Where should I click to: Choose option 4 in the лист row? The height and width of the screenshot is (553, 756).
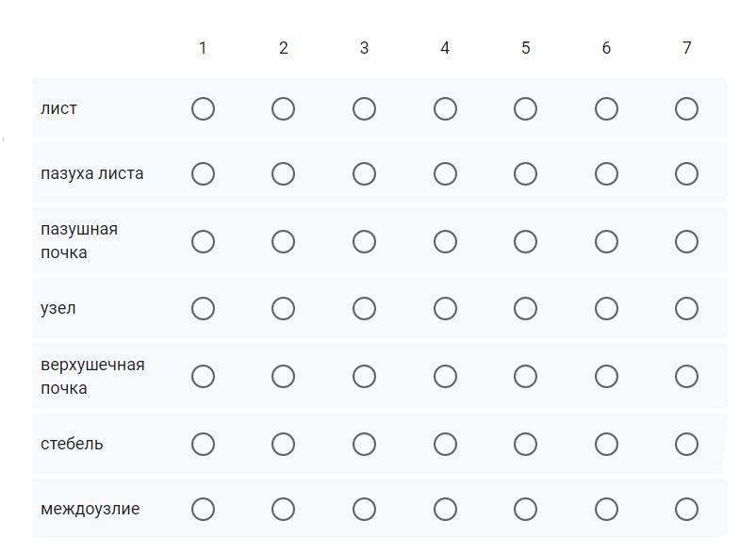click(x=445, y=109)
